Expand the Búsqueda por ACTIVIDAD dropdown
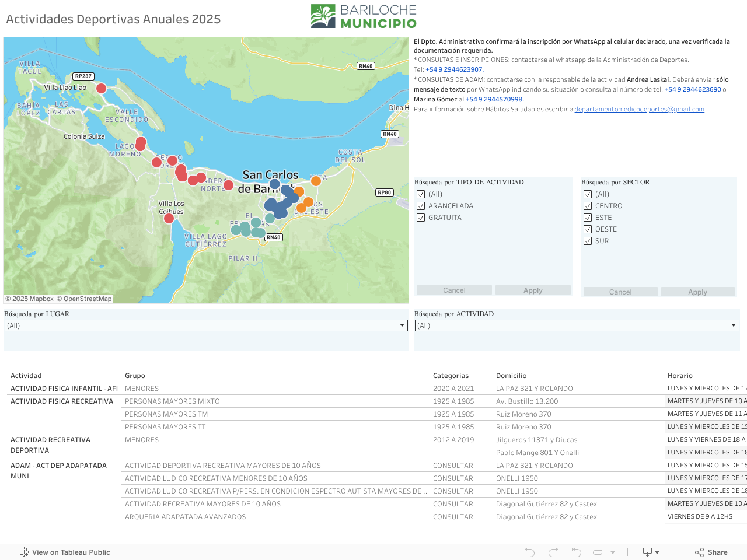747x560 pixels. pos(577,325)
